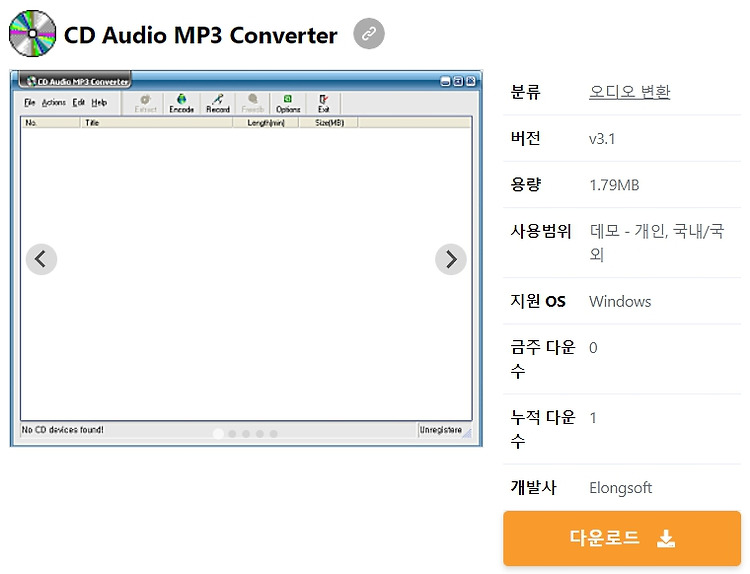Image resolution: width=750 pixels, height=574 pixels.
Task: Click the No. column header
Action: [x=51, y=123]
